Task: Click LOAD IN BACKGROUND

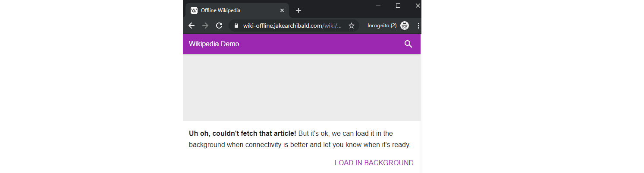Action: pyautogui.click(x=374, y=163)
